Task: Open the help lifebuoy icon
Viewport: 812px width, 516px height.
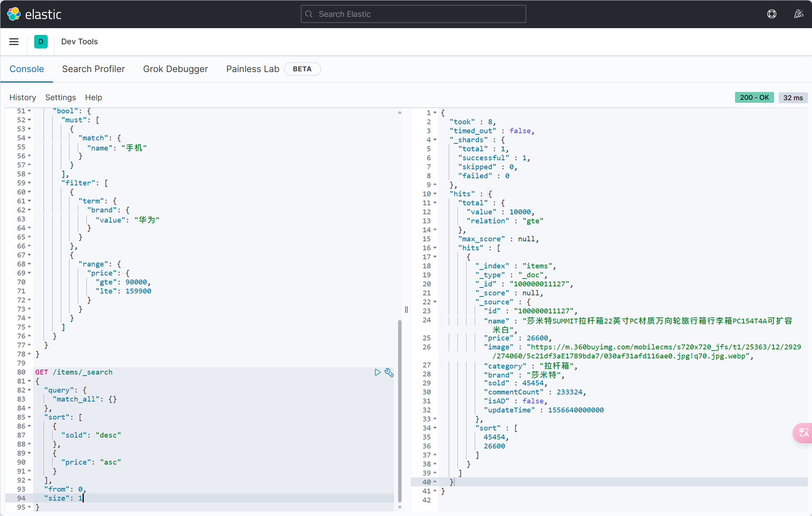Action: coord(771,14)
